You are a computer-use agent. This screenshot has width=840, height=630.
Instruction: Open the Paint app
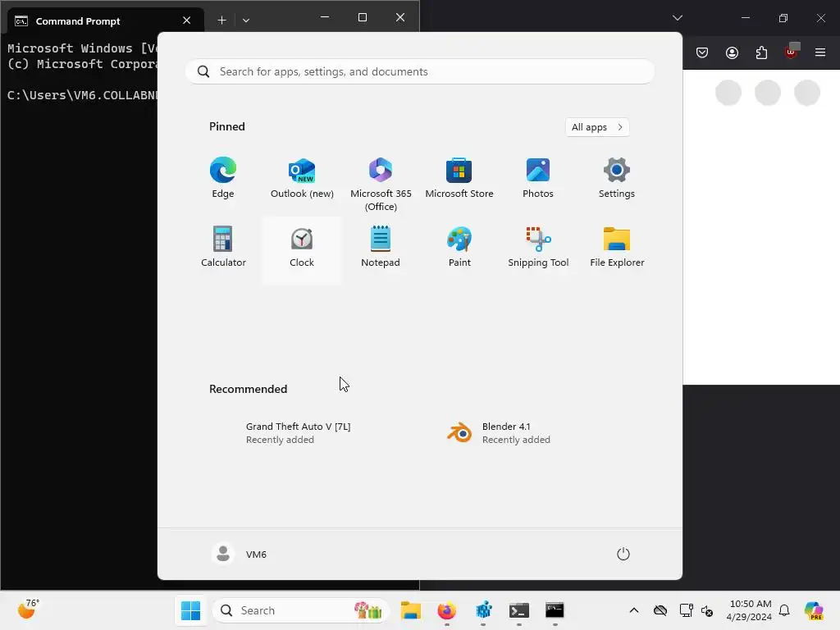(459, 248)
